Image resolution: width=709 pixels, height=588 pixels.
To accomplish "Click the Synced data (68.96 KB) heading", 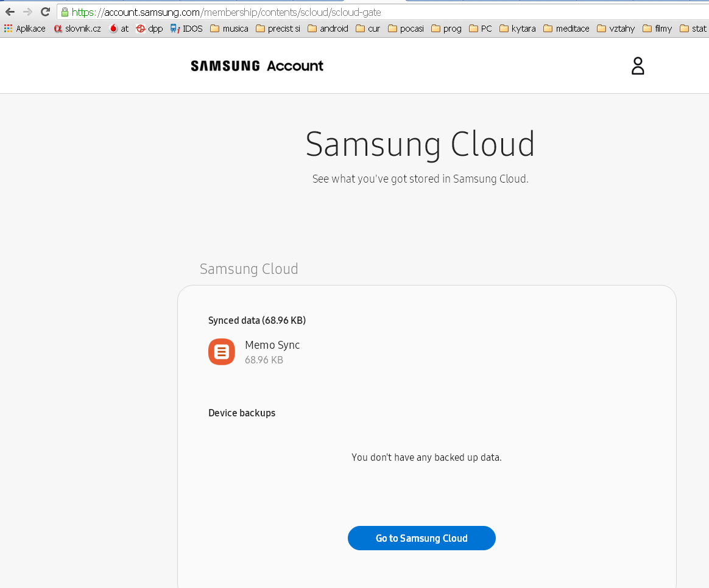I will [257, 320].
